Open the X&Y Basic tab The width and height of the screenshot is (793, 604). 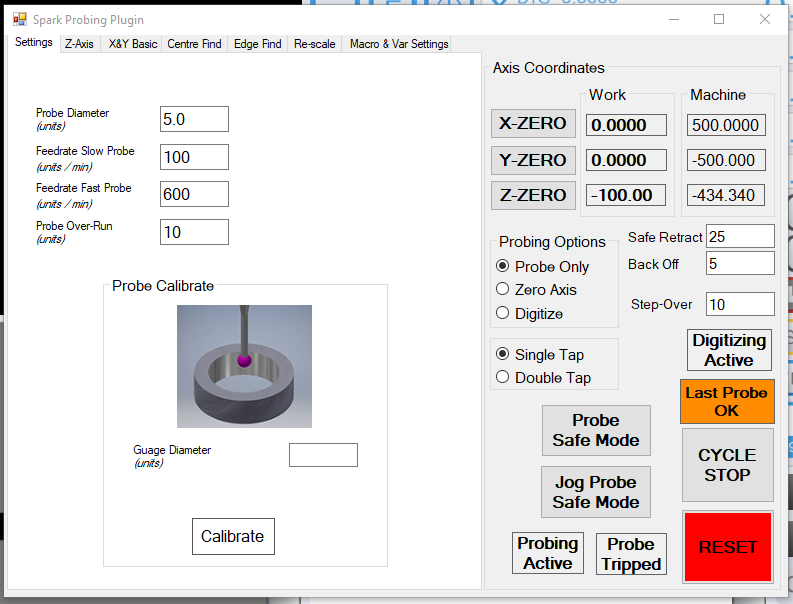click(x=133, y=44)
